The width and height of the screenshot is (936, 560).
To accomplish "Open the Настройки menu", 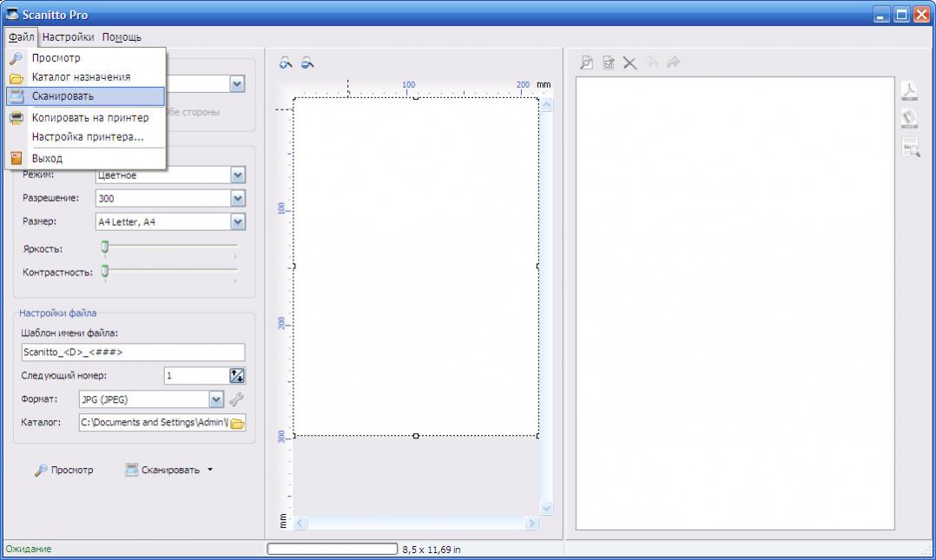I will pyautogui.click(x=68, y=37).
